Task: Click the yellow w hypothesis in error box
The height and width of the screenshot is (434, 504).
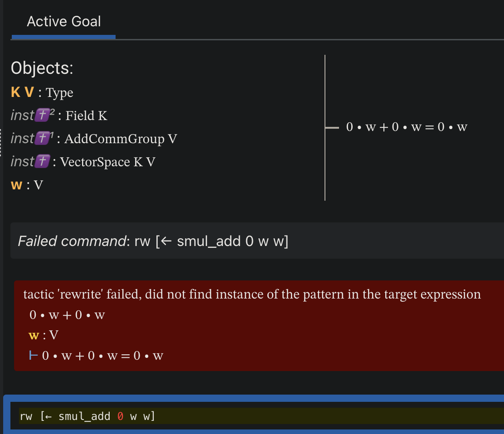Action: tap(33, 335)
